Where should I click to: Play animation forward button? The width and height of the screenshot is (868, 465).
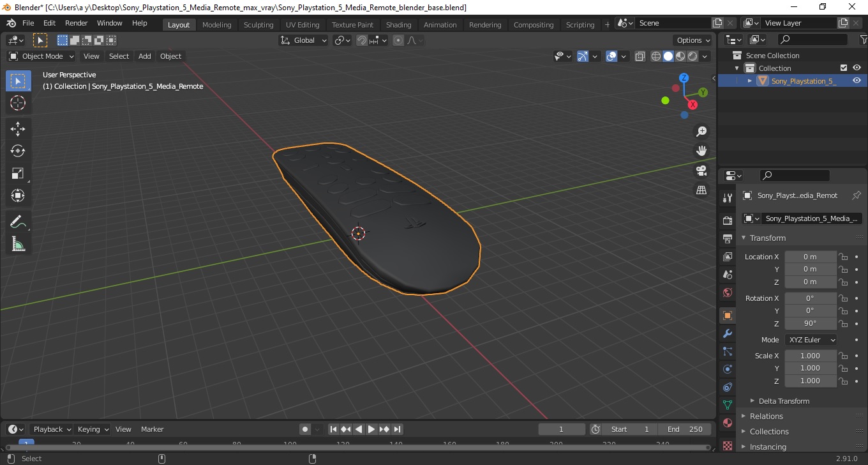click(x=371, y=429)
